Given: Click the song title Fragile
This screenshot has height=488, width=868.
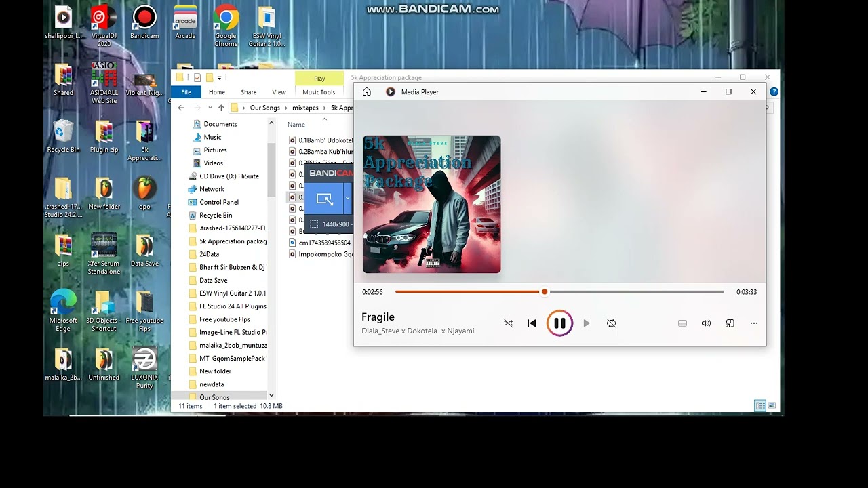Looking at the screenshot, I should (x=378, y=317).
